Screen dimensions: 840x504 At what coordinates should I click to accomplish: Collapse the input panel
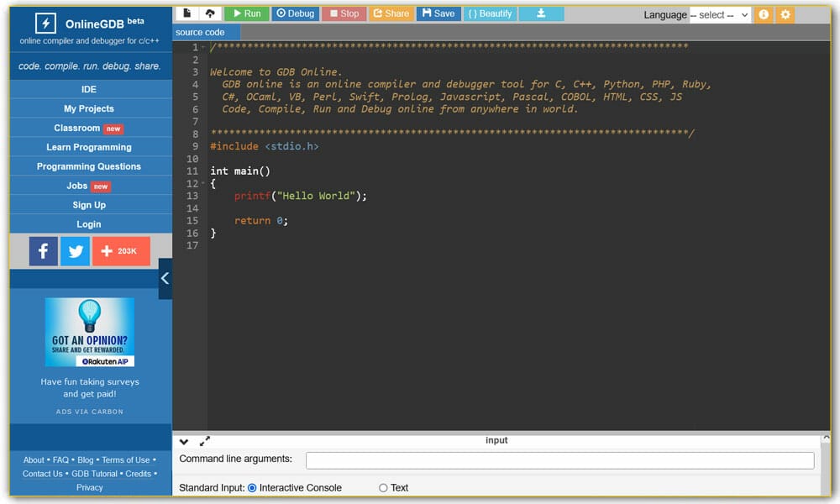[x=183, y=440]
